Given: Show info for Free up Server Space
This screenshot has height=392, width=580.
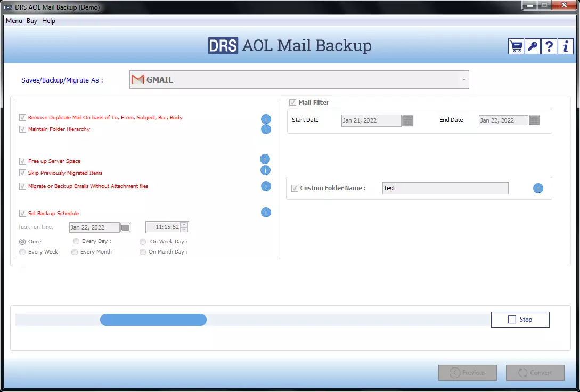Looking at the screenshot, I should click(x=265, y=159).
